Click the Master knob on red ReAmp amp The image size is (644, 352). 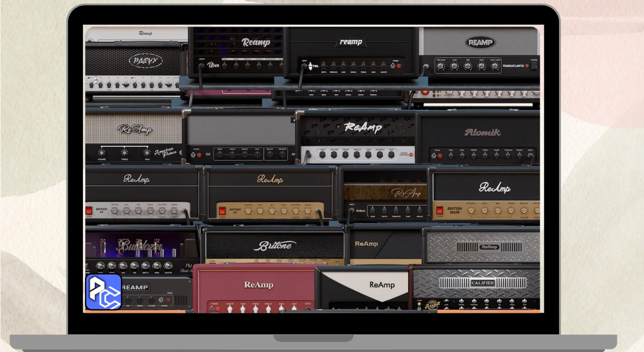230,308
